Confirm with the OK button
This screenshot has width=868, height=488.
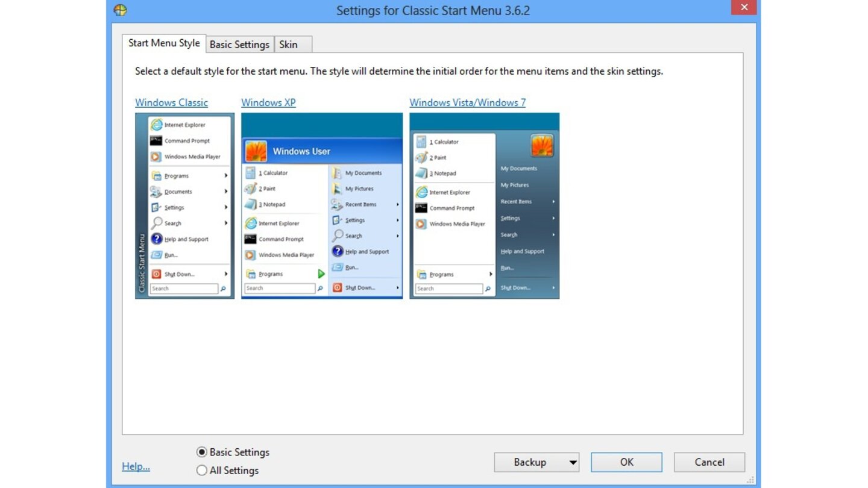(x=626, y=463)
